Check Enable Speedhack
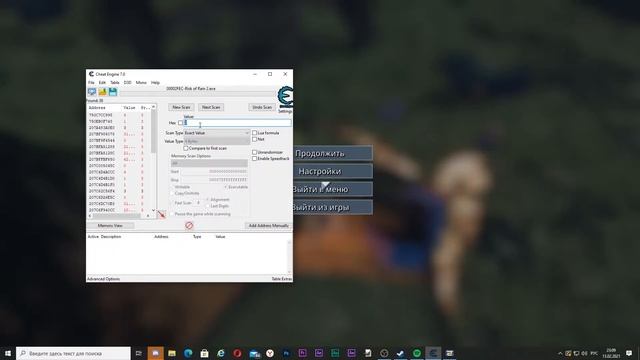Image resolution: width=640 pixels, height=360 pixels. (254, 158)
